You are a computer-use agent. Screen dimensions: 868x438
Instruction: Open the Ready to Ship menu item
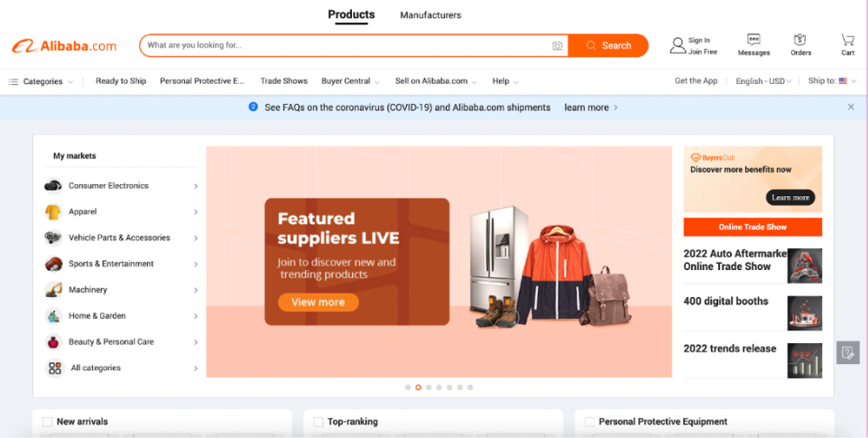[x=121, y=81]
